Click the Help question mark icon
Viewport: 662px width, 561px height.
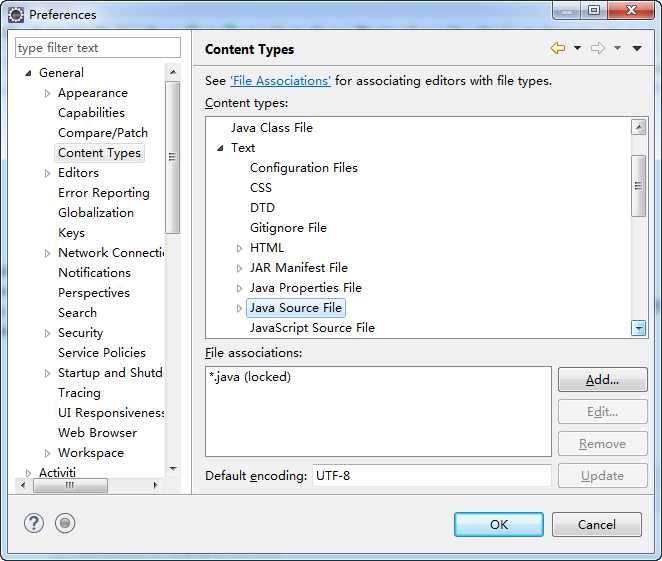coord(34,523)
